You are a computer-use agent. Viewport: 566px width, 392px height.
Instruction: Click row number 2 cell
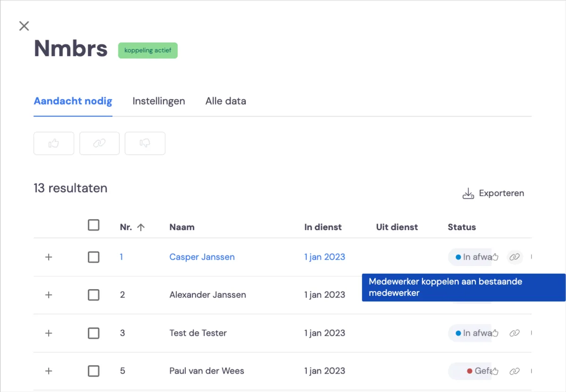coord(122,295)
